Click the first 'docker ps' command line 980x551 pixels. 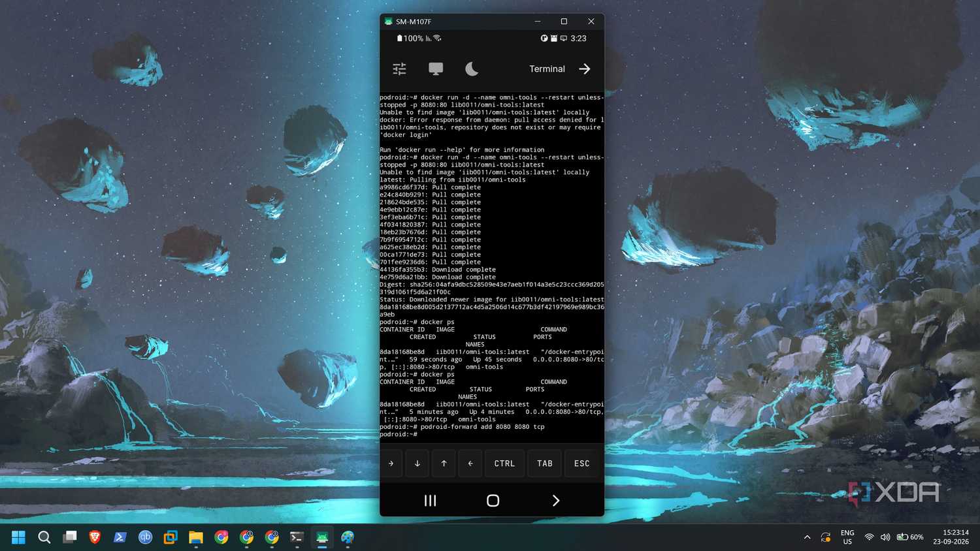(x=417, y=322)
